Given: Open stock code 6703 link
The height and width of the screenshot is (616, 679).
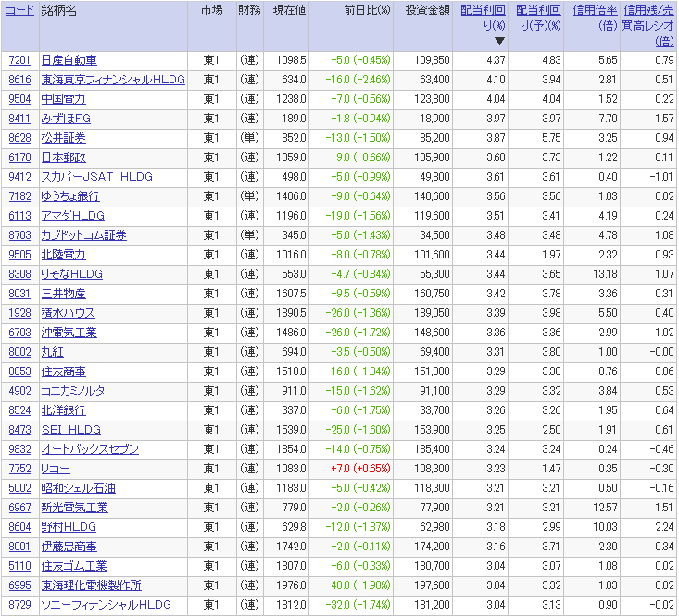Looking at the screenshot, I should point(20,333).
